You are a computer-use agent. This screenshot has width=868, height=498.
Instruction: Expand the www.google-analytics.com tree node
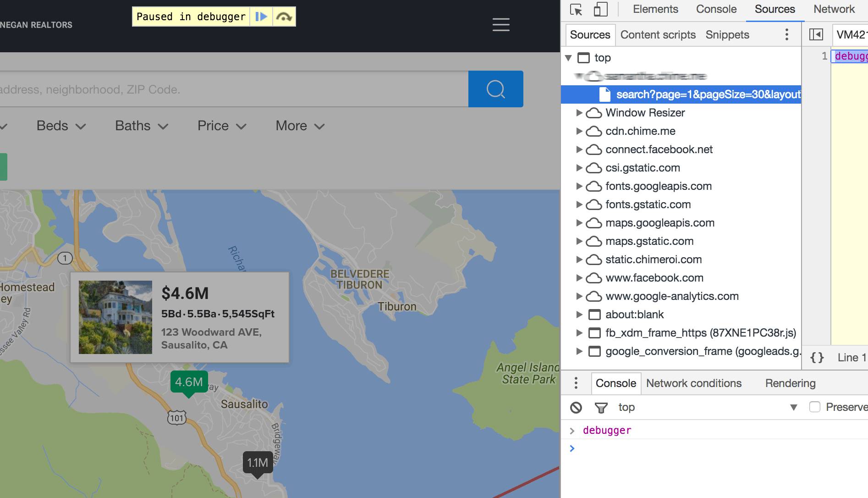click(x=579, y=296)
